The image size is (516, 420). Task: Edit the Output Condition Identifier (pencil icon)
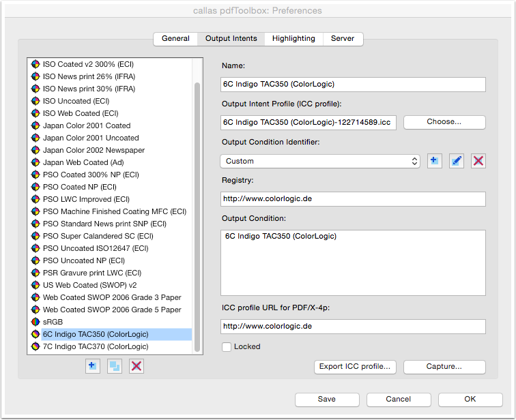tap(457, 161)
